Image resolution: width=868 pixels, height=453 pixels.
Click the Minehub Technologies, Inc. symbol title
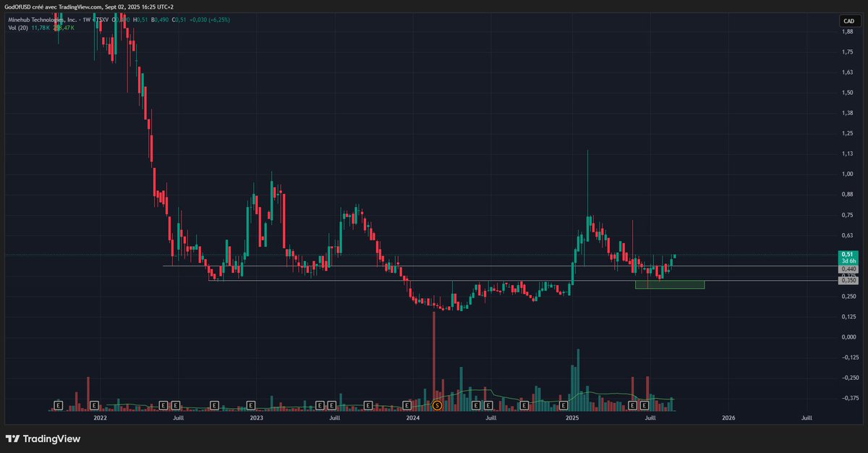[x=43, y=20]
